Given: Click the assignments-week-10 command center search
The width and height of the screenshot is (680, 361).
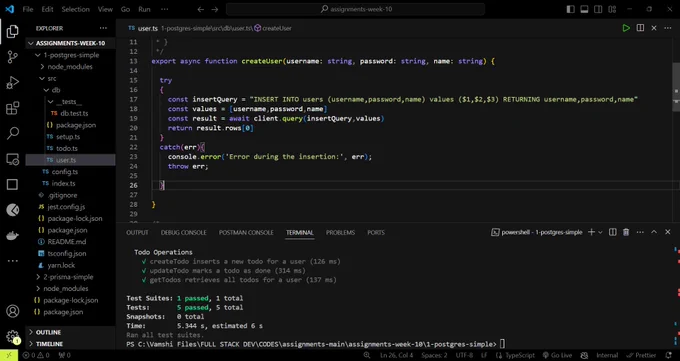Looking at the screenshot, I should tap(355, 9).
